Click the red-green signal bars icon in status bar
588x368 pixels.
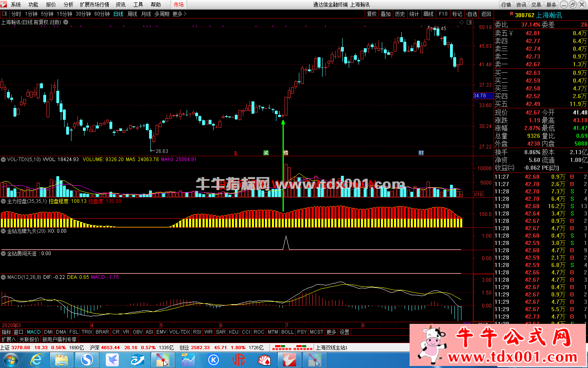tap(281, 348)
